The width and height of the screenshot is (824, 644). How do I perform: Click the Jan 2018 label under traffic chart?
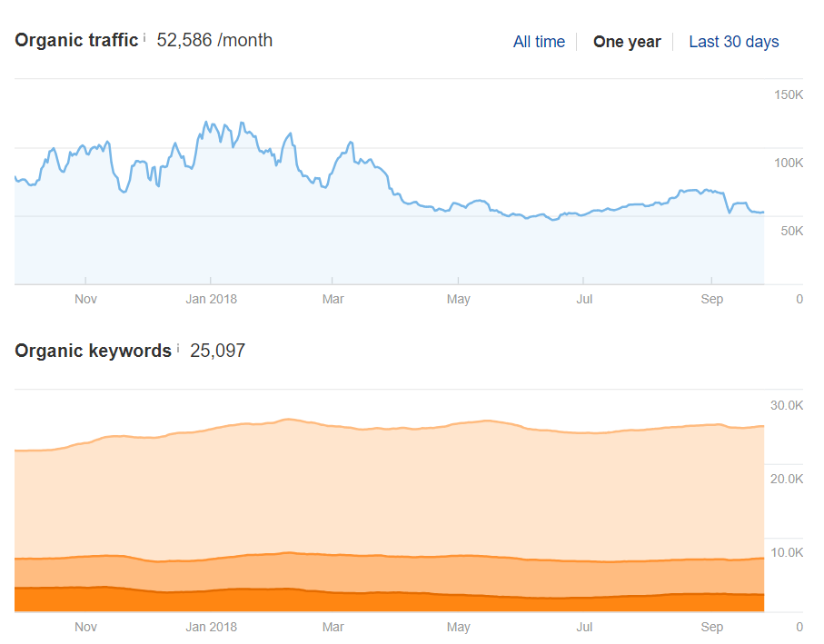(212, 299)
